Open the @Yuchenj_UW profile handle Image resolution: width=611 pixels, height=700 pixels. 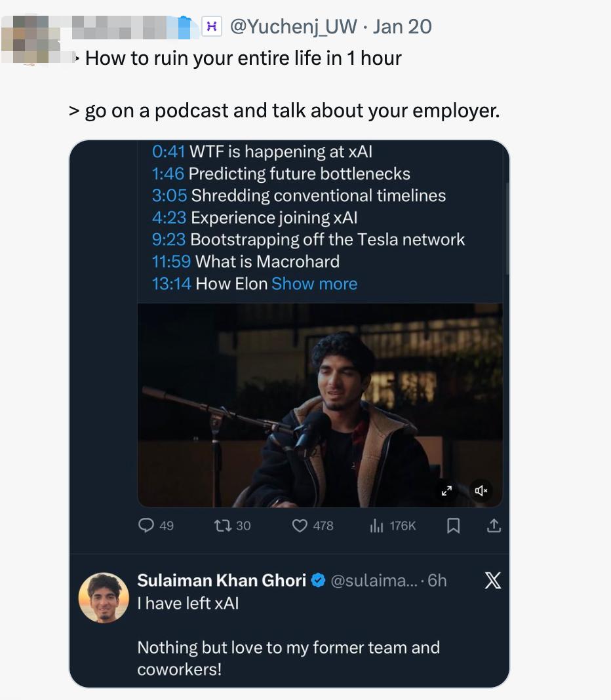pos(294,26)
